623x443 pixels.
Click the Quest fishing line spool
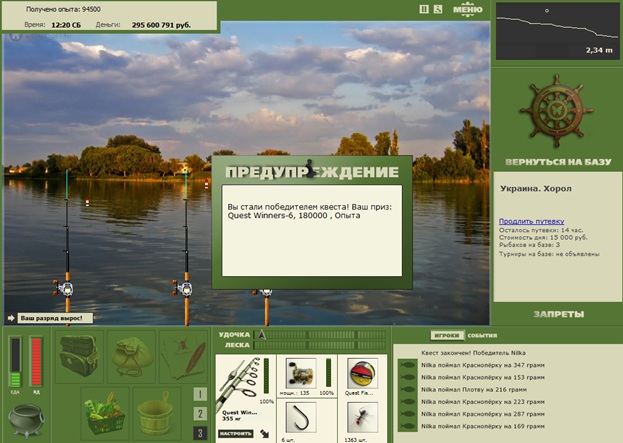[x=362, y=373]
